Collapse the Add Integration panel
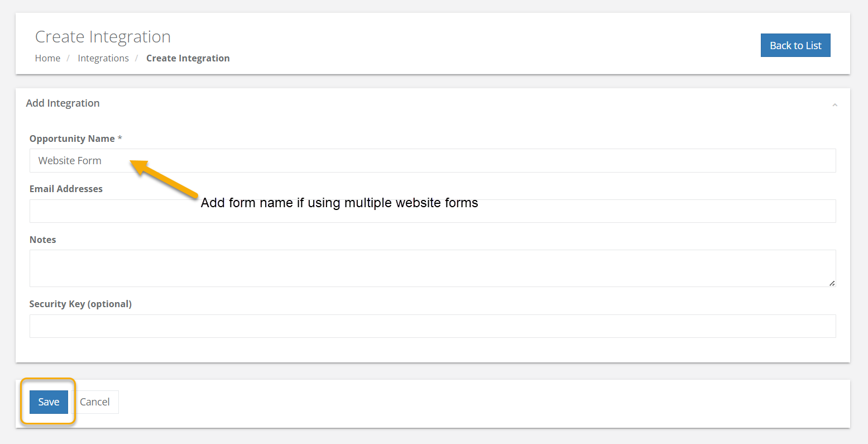The width and height of the screenshot is (868, 444). click(x=834, y=104)
